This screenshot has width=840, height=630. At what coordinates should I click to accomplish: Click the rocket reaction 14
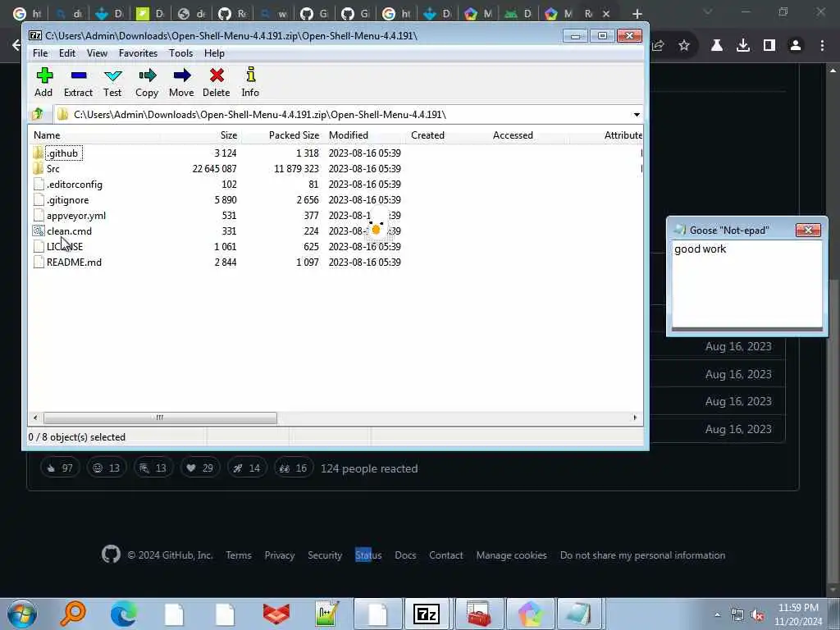pyautogui.click(x=246, y=468)
